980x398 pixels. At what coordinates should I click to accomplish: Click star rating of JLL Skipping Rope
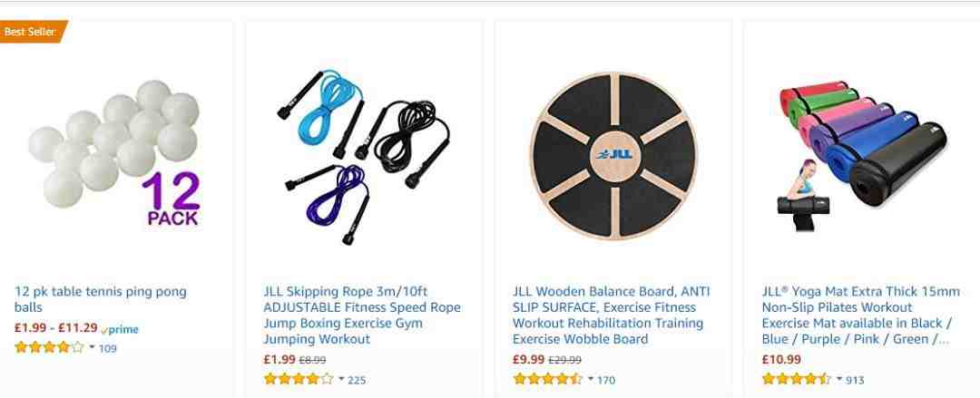(x=299, y=379)
